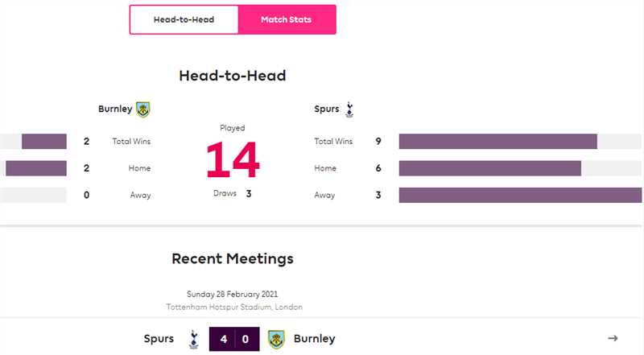Click the Sunday 28 February 2021 date
The height and width of the screenshot is (355, 644).
pos(233,294)
